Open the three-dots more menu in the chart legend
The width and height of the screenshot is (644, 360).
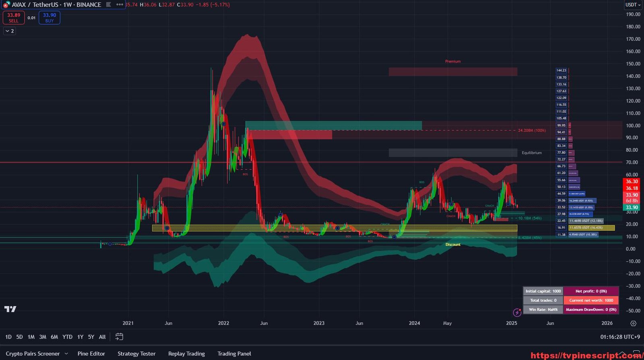click(x=120, y=5)
